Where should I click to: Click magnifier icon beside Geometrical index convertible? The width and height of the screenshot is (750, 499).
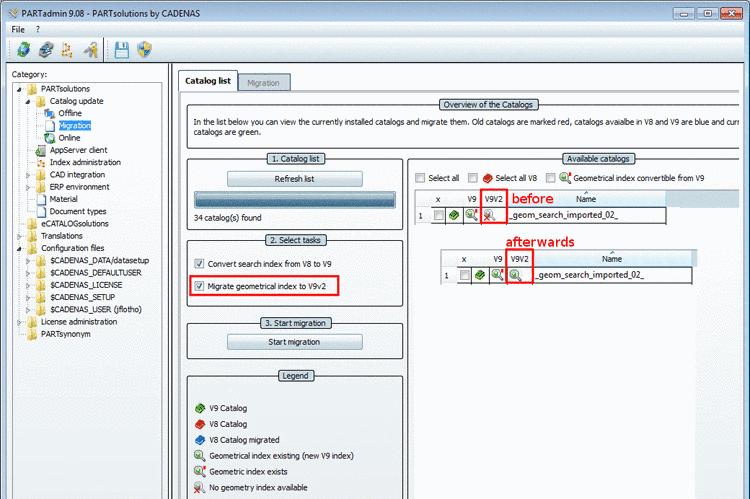click(x=565, y=178)
